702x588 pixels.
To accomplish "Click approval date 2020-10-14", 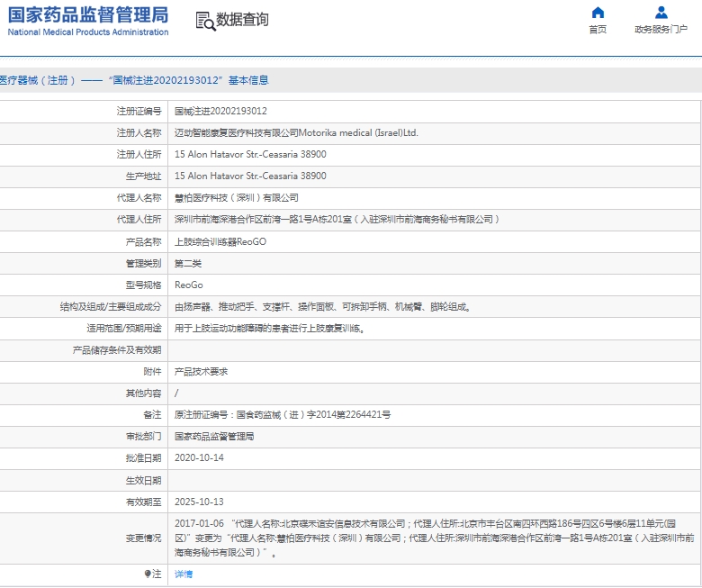I will (199, 457).
